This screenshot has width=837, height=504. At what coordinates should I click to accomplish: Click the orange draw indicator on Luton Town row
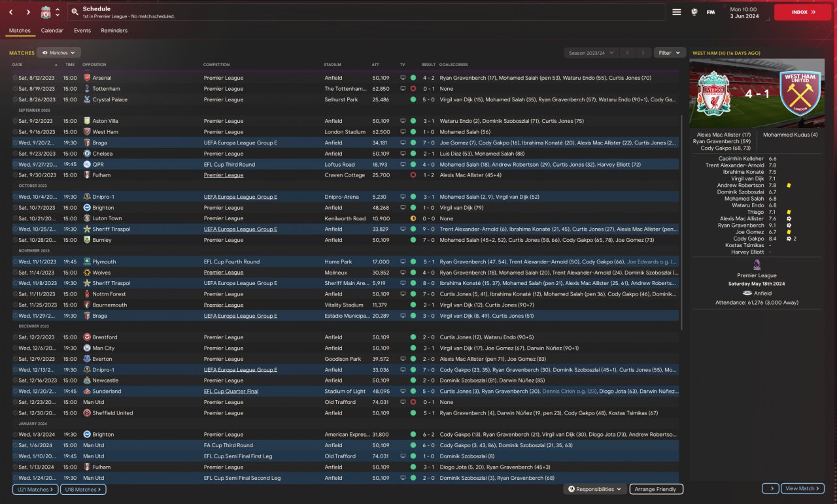(413, 218)
